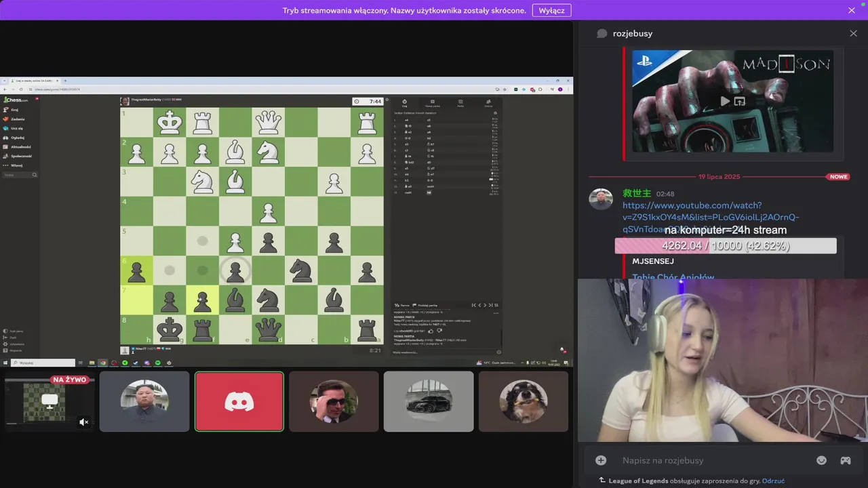868x488 pixels.
Task: Open the 救世主 chat message avatar
Action: pos(601,199)
